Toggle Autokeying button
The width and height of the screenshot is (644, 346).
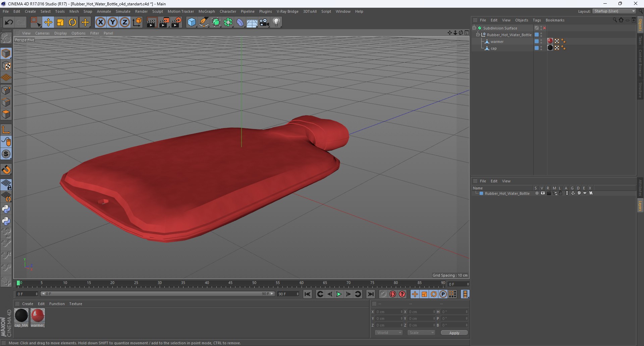(x=392, y=294)
